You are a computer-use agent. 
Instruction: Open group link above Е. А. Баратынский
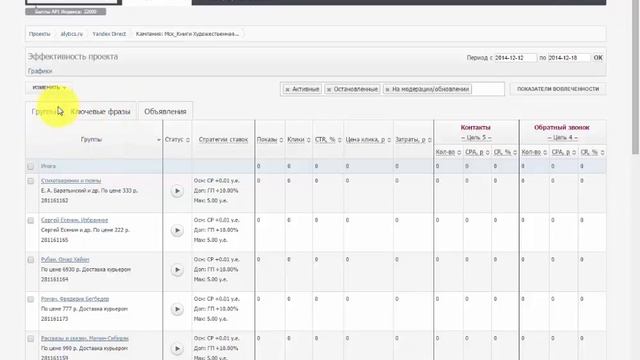pyautogui.click(x=71, y=180)
